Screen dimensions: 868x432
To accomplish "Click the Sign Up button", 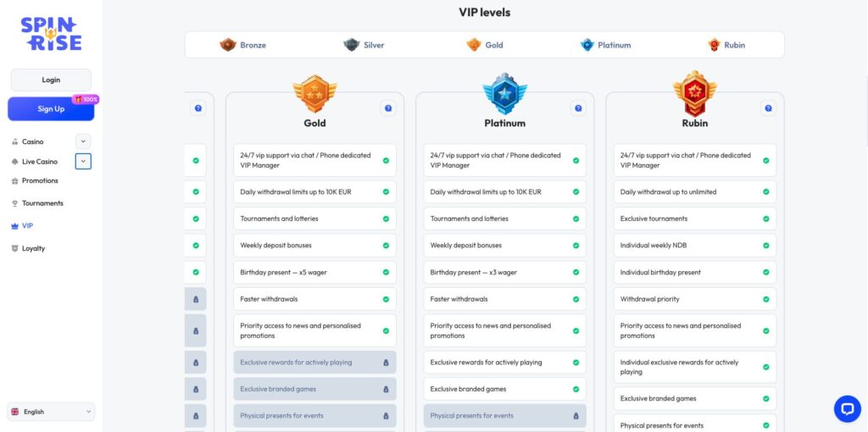I will 51,108.
